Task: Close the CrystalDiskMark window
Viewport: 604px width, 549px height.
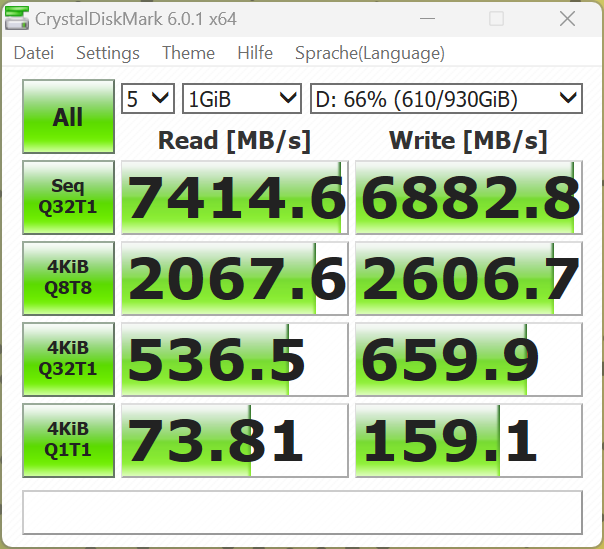Action: [x=567, y=18]
